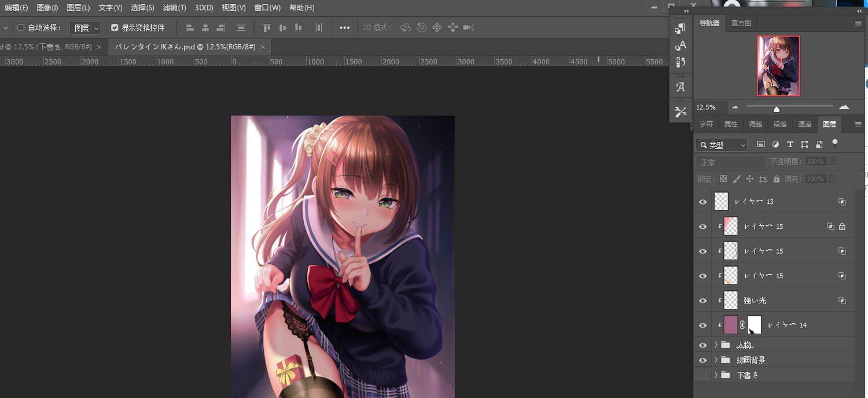This screenshot has height=398, width=868.
Task: Align left edges using options bar icon
Action: click(x=190, y=28)
